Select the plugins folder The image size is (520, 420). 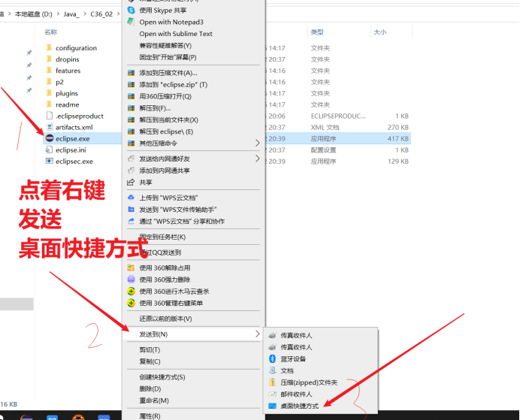click(67, 93)
